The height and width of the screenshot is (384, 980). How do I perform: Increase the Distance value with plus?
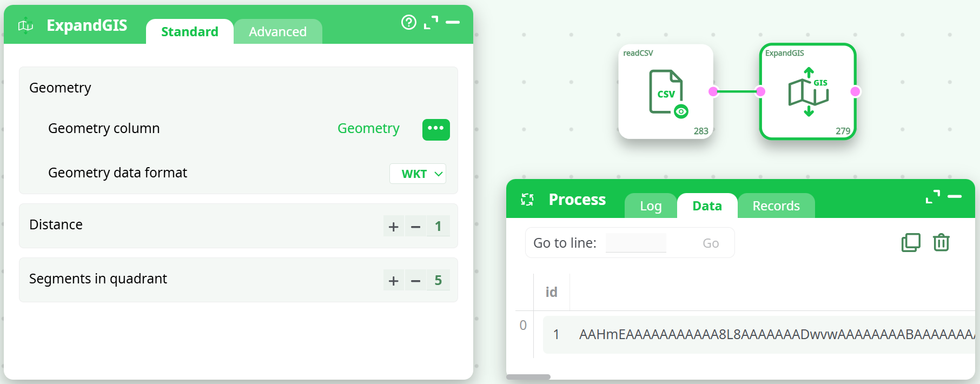pyautogui.click(x=394, y=227)
